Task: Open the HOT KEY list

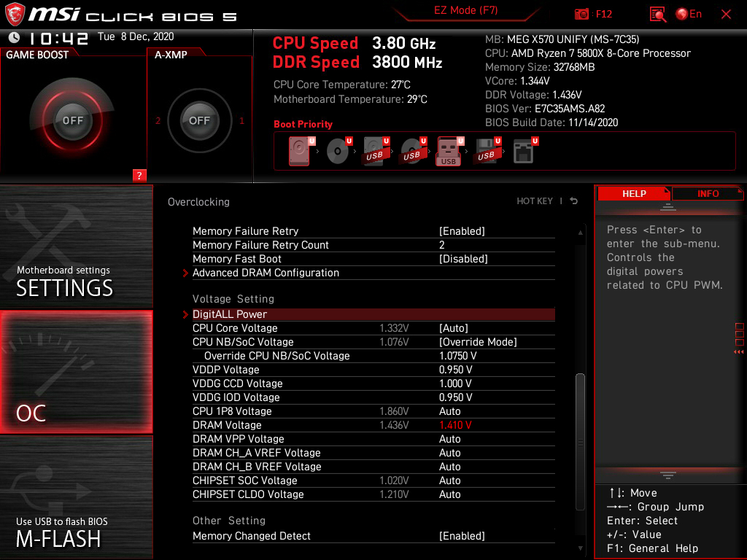Action: (x=535, y=201)
